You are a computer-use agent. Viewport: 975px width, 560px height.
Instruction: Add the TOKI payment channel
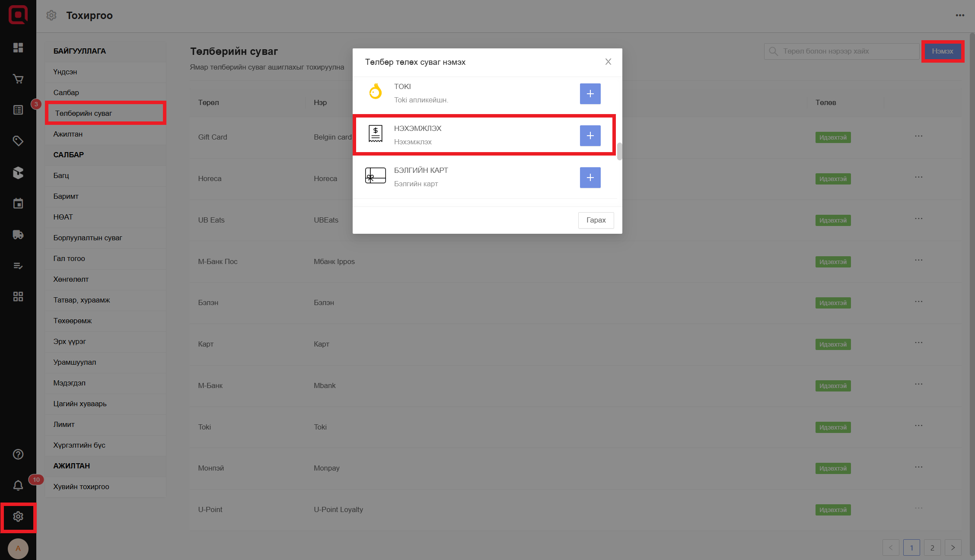pyautogui.click(x=590, y=94)
